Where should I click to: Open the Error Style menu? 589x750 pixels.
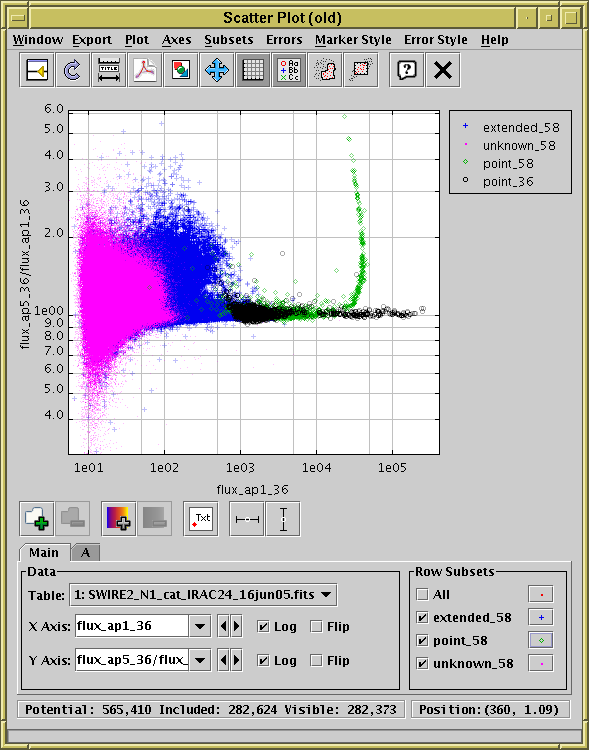436,40
